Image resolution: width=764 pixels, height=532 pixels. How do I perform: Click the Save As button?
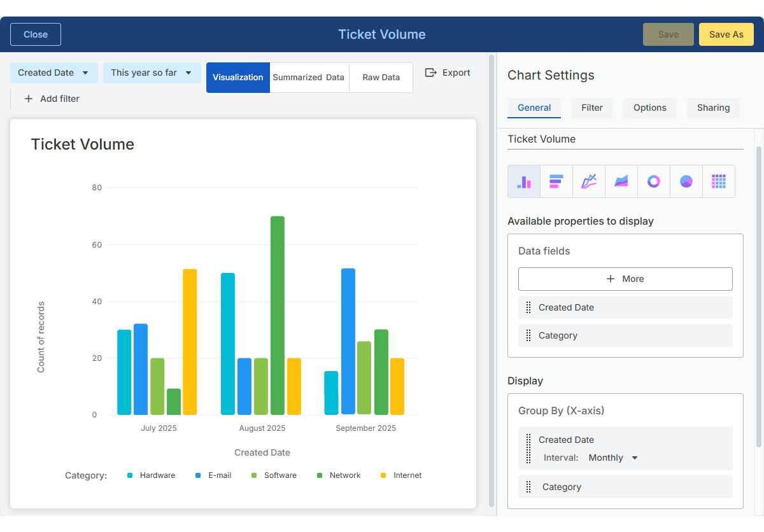[726, 34]
